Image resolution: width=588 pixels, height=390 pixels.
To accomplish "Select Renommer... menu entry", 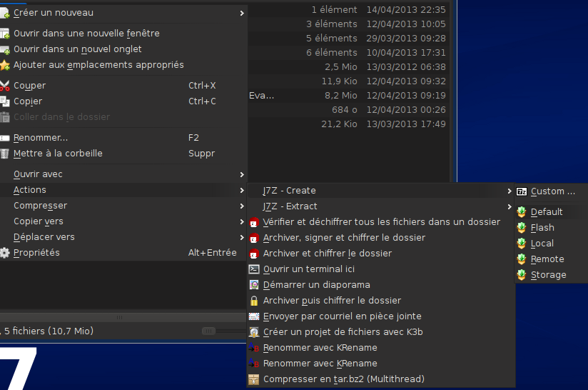I will 123,138.
